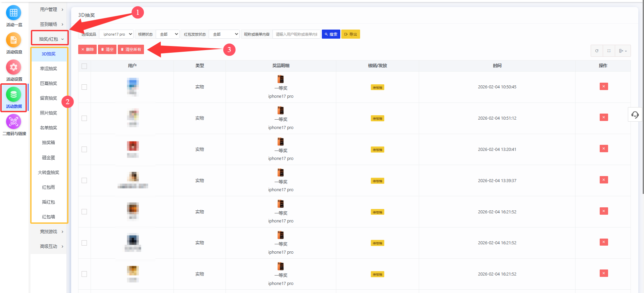Select the 活动数据 database icon
644x293 pixels.
click(x=13, y=95)
